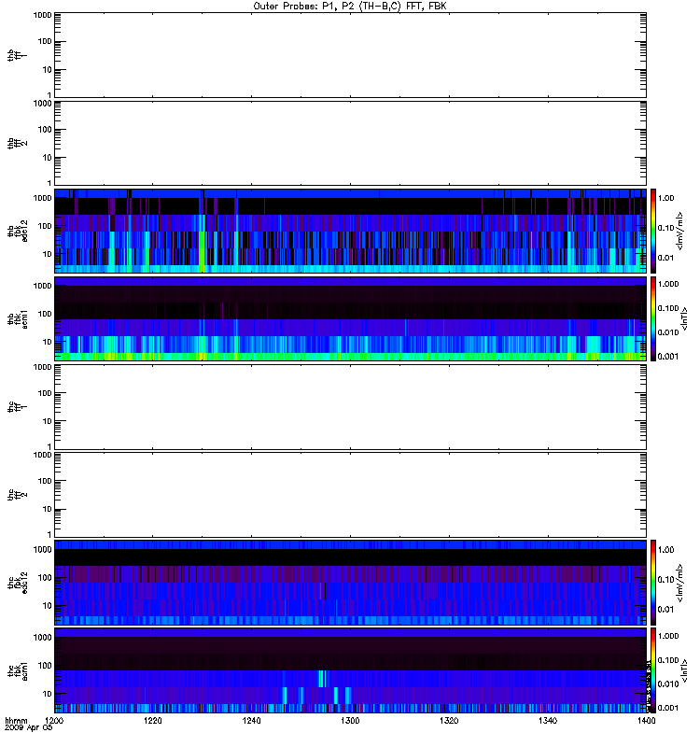Click 0.01 on the thc edc12 color bar
This screenshot has width=700, height=747.
(x=666, y=610)
